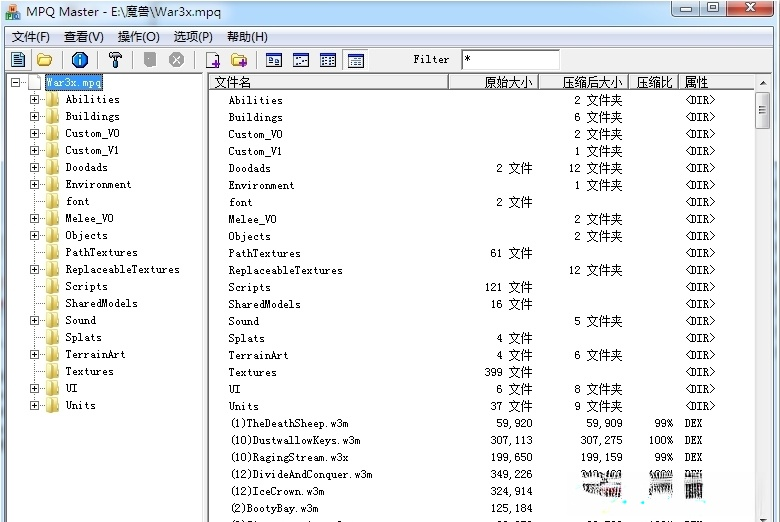Viewport: 780px width, 522px height.
Task: Expand the Environment tree folder
Action: (34, 185)
